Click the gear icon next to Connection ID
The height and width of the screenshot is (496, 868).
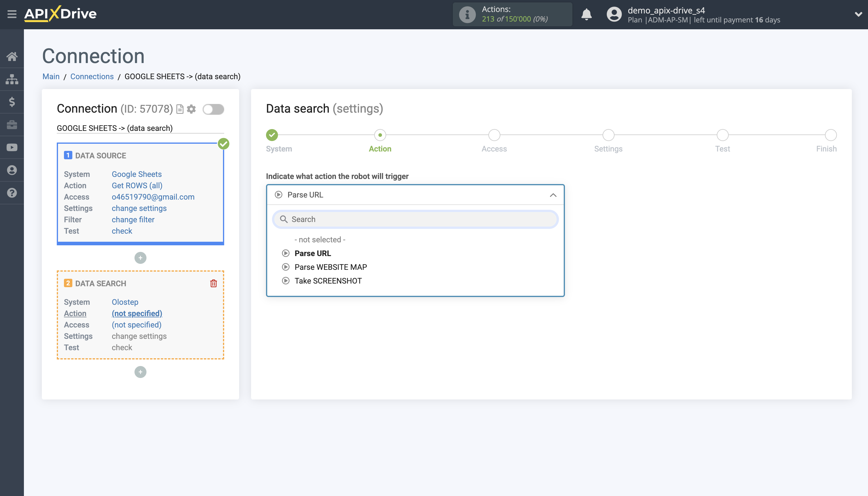[x=191, y=109]
